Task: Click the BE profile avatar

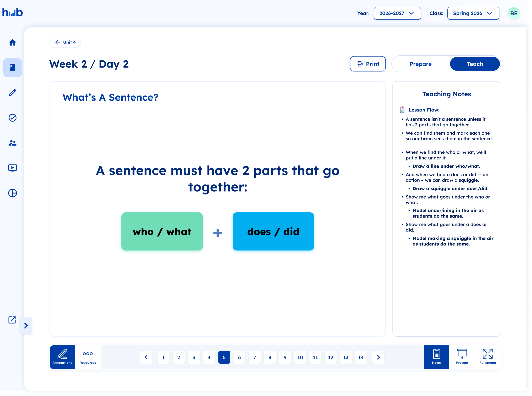Action: (x=514, y=13)
